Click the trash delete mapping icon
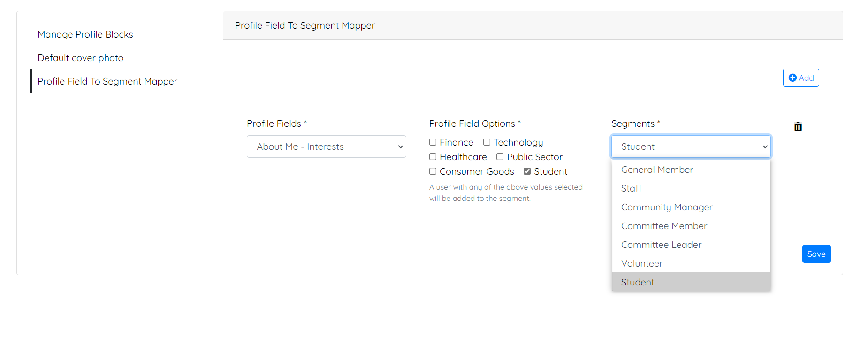The image size is (868, 339). tap(798, 126)
